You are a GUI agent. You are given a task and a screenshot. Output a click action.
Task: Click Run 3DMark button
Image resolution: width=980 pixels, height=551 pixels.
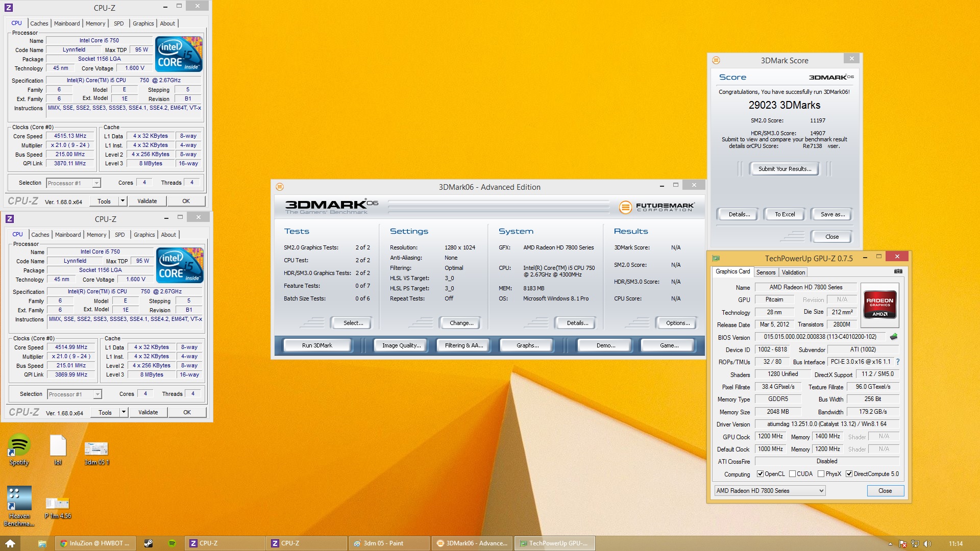tap(317, 345)
